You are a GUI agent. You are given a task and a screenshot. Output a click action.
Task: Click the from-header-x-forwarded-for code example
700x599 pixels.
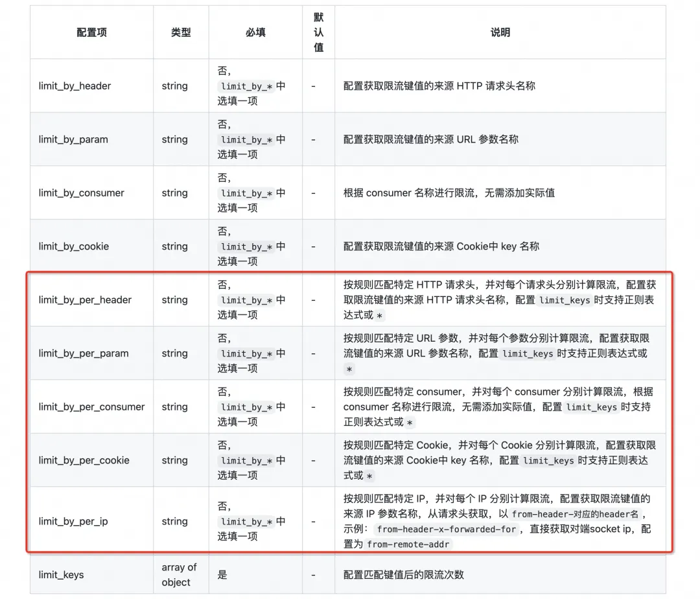(x=447, y=529)
